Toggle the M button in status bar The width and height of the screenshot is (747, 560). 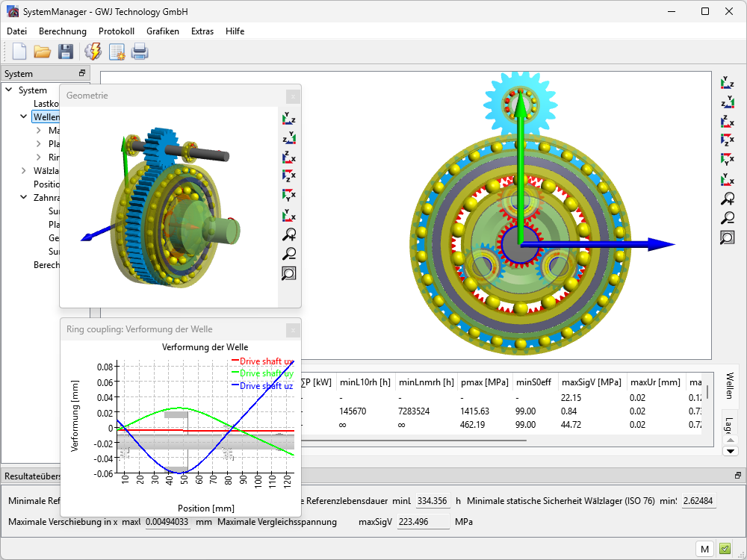coord(704,549)
